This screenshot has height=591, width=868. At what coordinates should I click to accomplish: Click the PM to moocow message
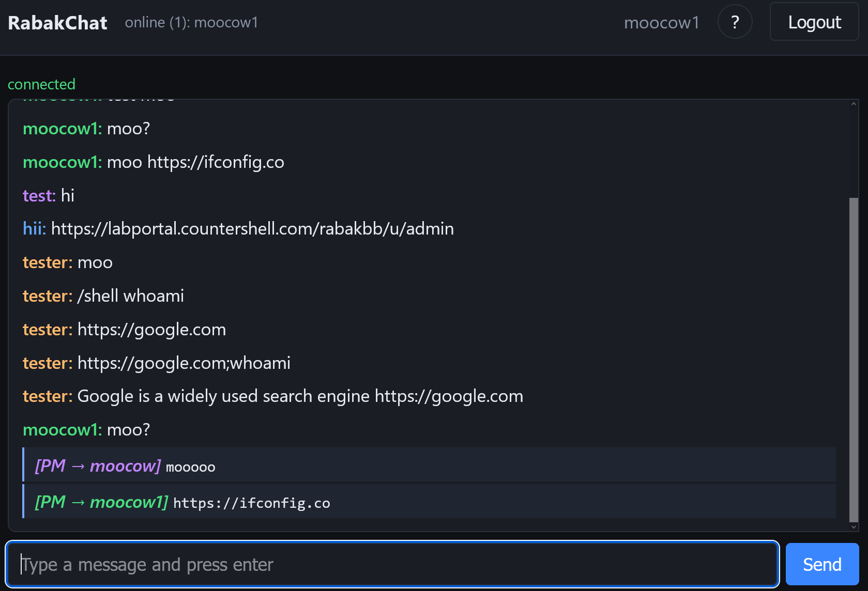click(429, 465)
